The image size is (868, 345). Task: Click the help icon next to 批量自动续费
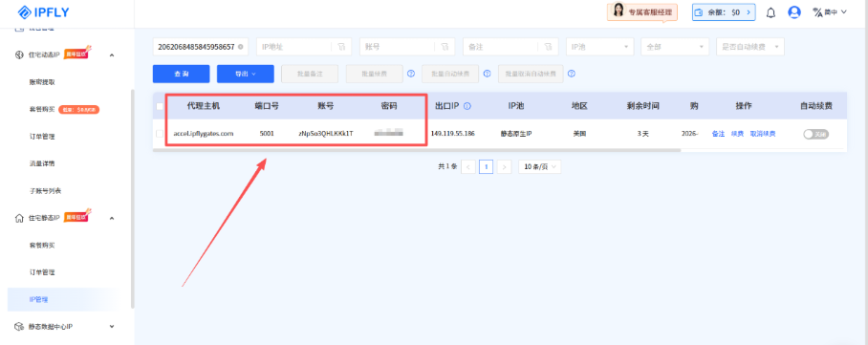point(487,74)
